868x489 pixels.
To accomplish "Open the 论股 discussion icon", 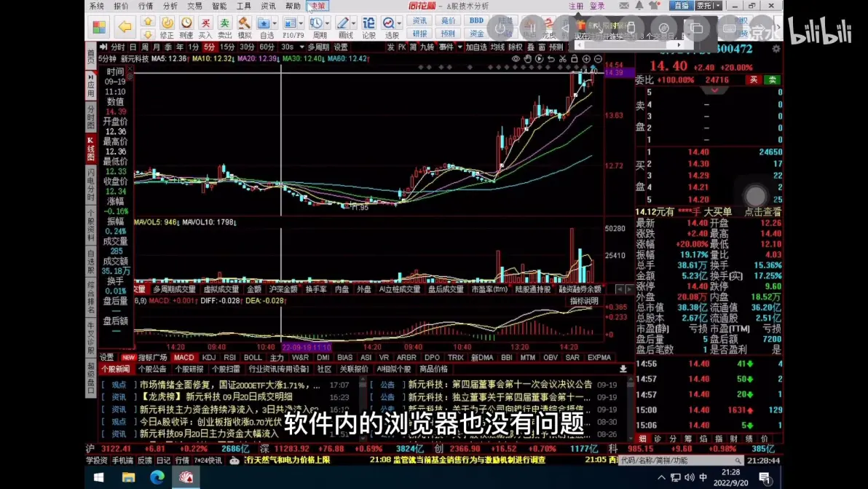I will (x=368, y=23).
